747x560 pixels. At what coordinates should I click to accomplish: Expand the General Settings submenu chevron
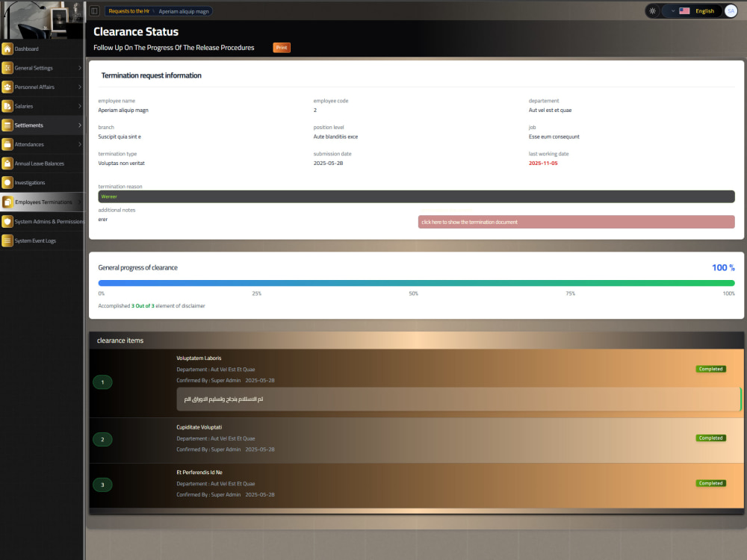pyautogui.click(x=80, y=68)
